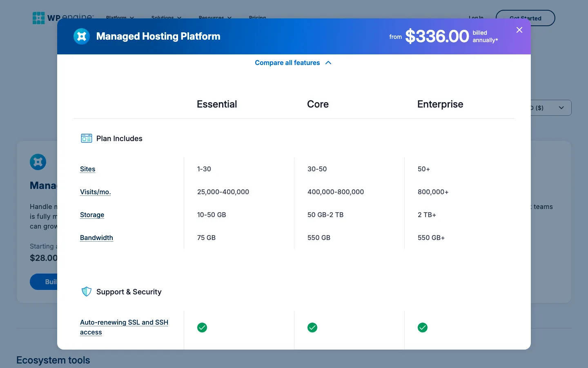Open Auto-renewing SSL and SSH access link
588x368 pixels.
[124, 327]
